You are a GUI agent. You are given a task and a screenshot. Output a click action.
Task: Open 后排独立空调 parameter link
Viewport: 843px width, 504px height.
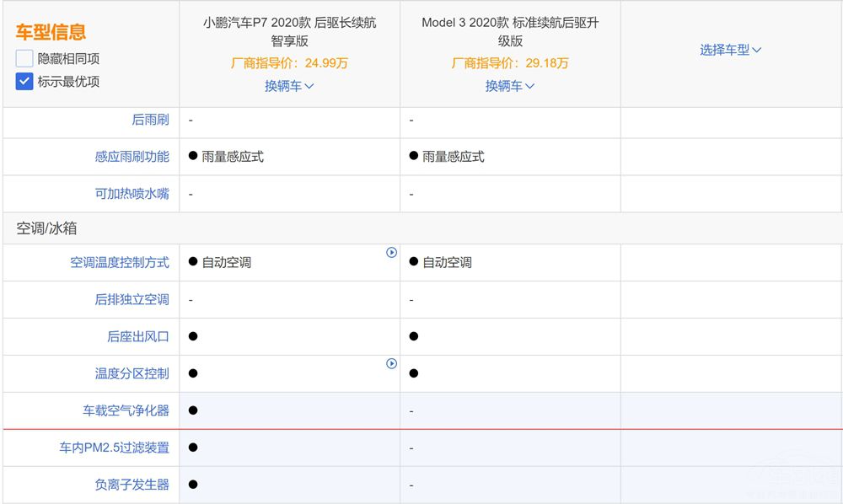click(x=132, y=300)
